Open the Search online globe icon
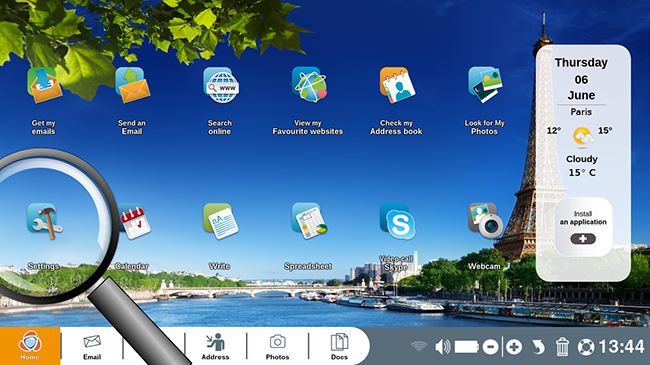This screenshot has width=650, height=365. (221, 85)
